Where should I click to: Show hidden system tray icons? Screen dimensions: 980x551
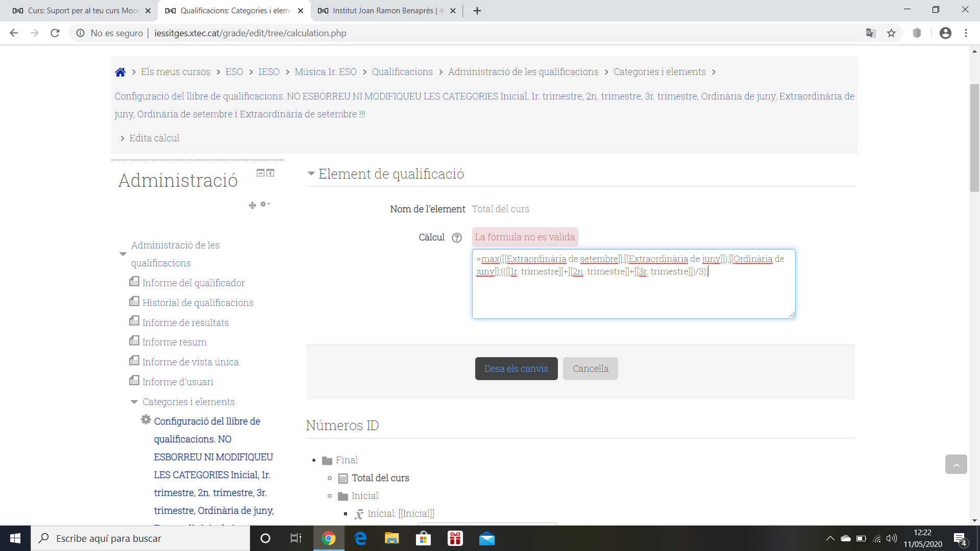(830, 538)
